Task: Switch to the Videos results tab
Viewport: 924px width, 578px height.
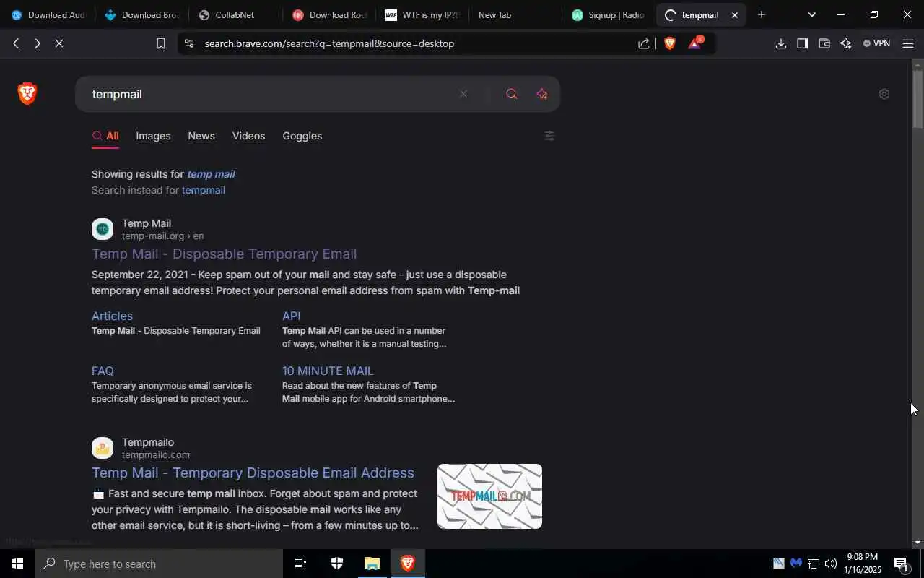Action: coord(248,136)
